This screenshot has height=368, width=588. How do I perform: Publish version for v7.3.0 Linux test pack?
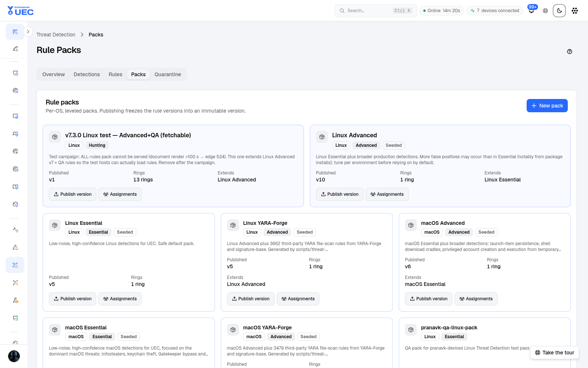[72, 194]
